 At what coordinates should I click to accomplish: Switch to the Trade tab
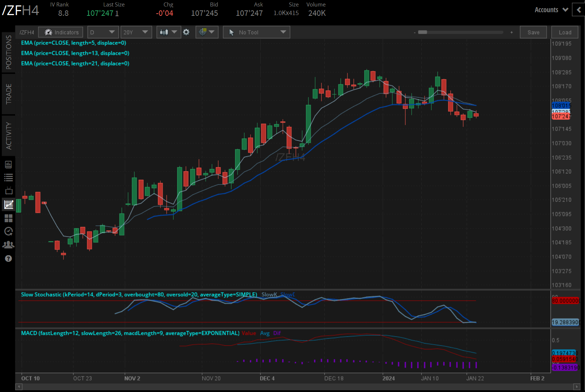tap(9, 94)
